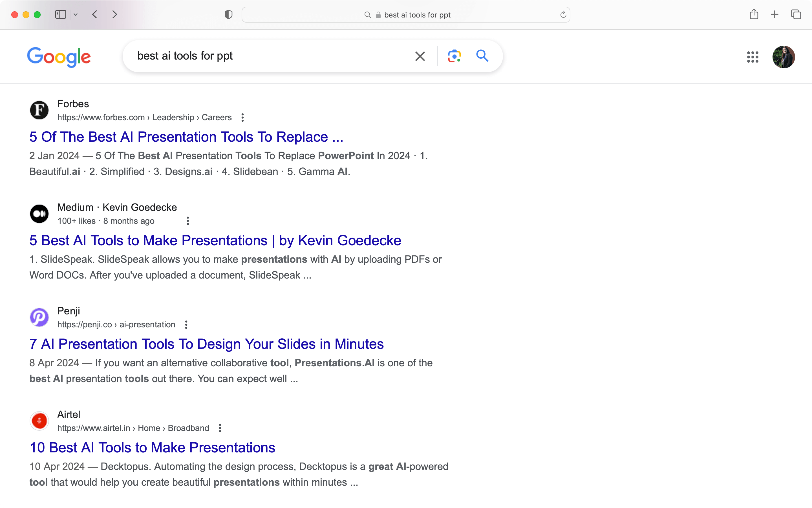Open the three-dot menu for the Penji result
This screenshot has height=508, width=812.
(x=186, y=325)
